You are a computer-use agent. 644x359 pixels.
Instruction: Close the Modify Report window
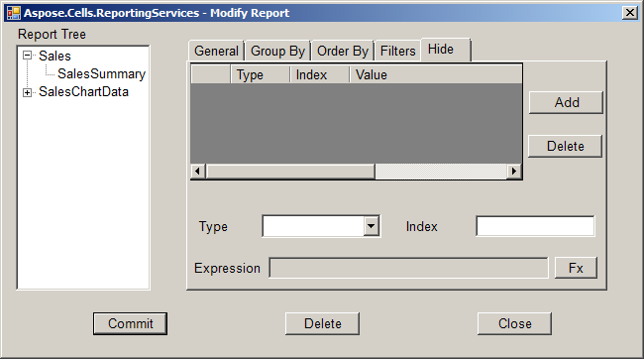tap(630, 13)
